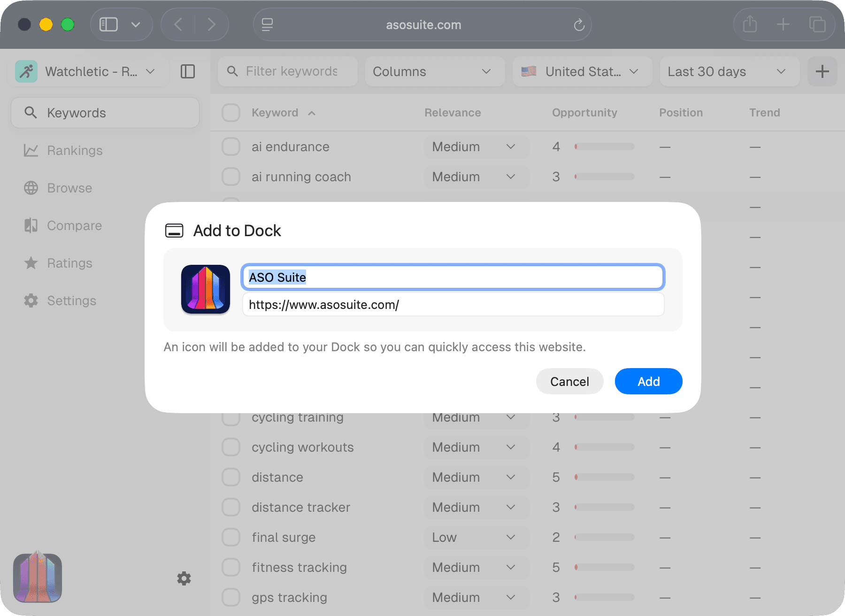Open the Last 30 days date range selector

click(x=729, y=71)
